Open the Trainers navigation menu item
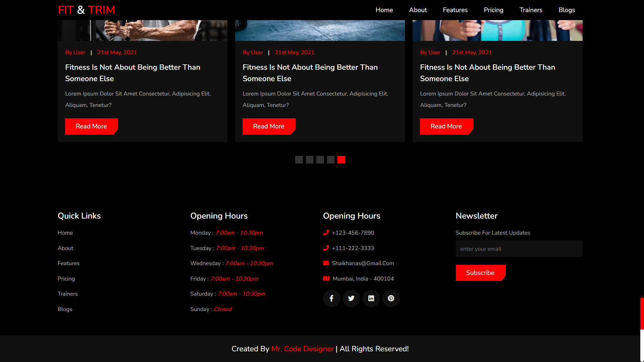 [531, 10]
